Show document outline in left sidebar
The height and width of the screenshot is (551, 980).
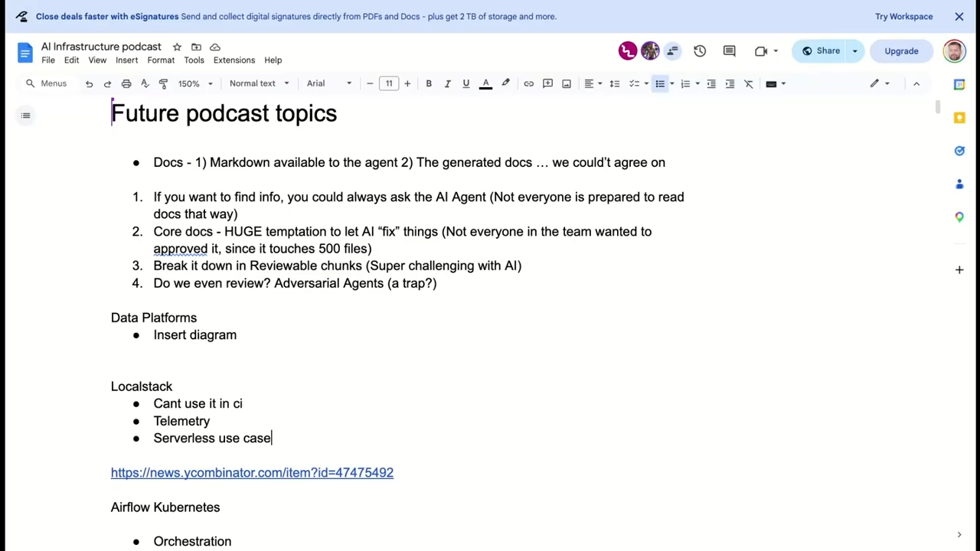[25, 116]
